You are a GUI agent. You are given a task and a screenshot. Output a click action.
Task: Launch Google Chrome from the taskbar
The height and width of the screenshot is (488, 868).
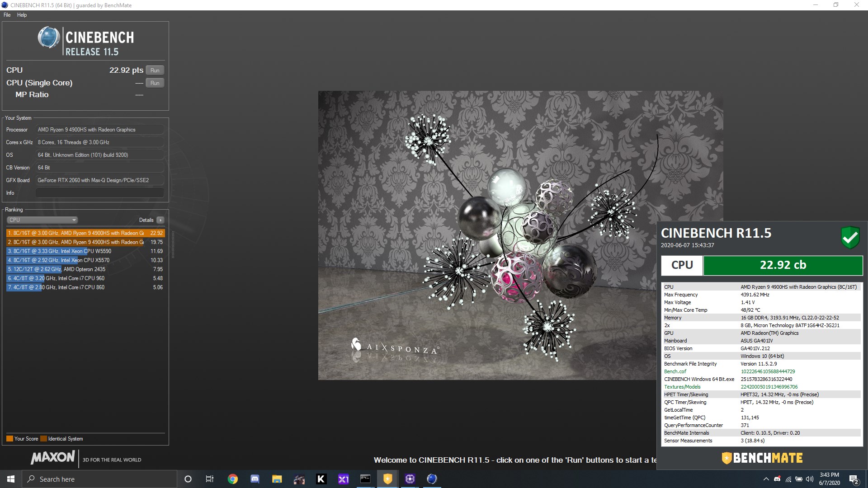(232, 479)
